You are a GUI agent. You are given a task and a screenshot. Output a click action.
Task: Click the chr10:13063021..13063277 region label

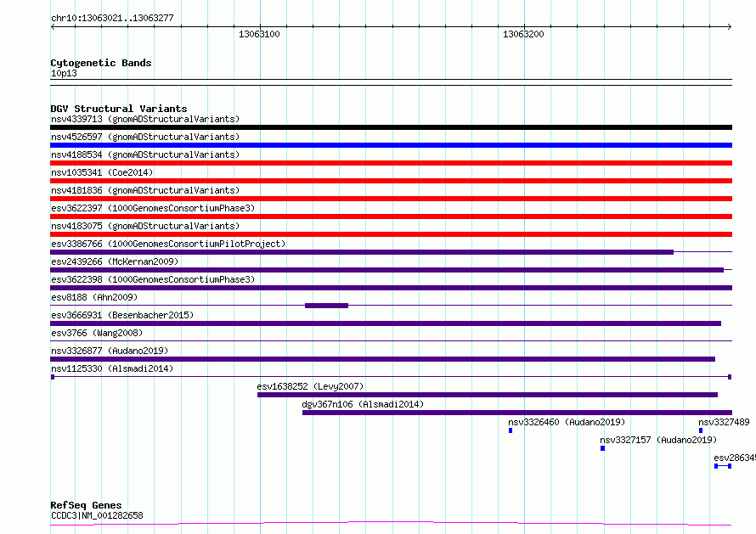[x=112, y=19]
